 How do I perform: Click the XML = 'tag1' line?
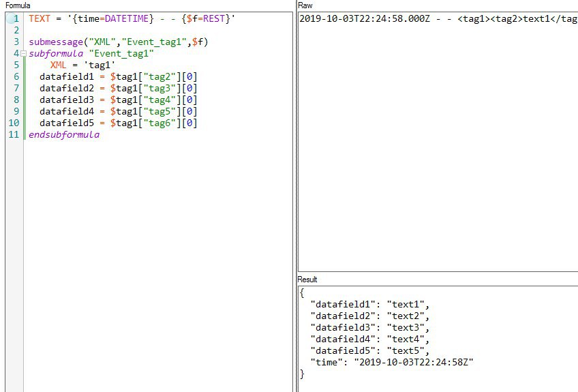pyautogui.click(x=82, y=65)
